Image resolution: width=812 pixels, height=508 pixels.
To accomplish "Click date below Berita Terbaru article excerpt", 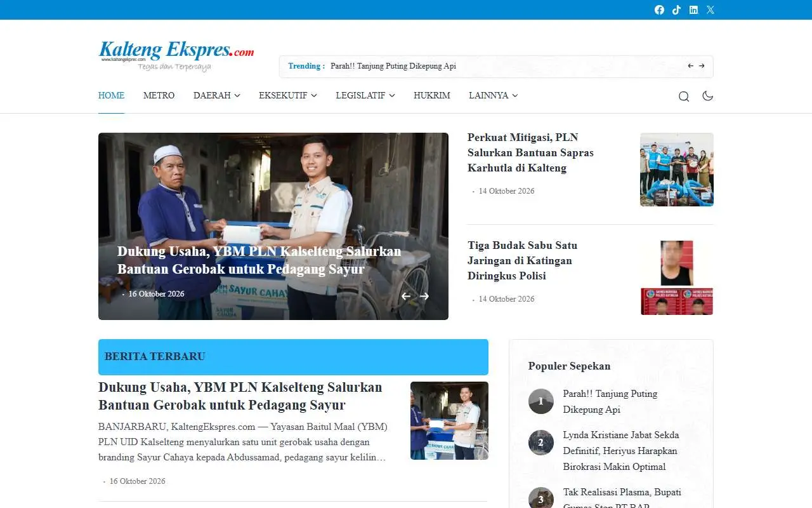I will point(137,481).
